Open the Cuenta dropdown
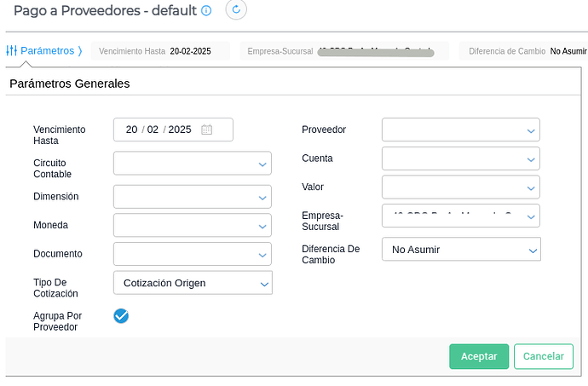The height and width of the screenshot is (386, 588). [460, 158]
